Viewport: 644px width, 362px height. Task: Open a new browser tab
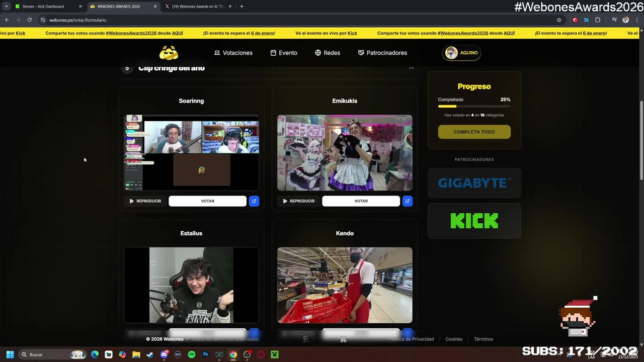tap(242, 7)
